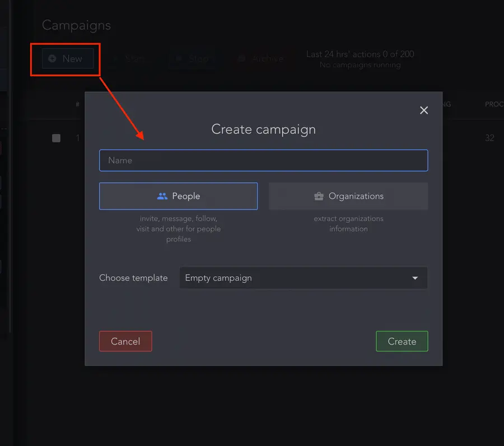504x446 pixels.
Task: Select the Organizations campaign type
Action: tap(348, 196)
